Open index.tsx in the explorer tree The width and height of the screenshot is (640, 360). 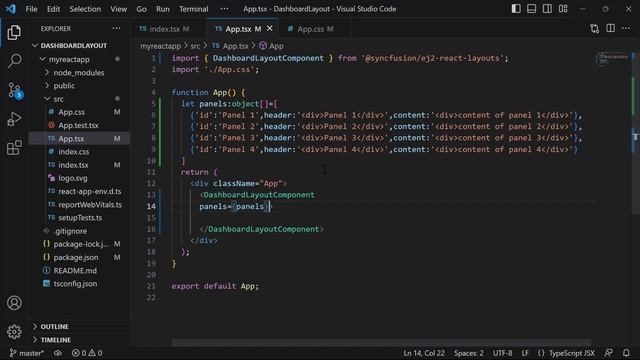[73, 165]
